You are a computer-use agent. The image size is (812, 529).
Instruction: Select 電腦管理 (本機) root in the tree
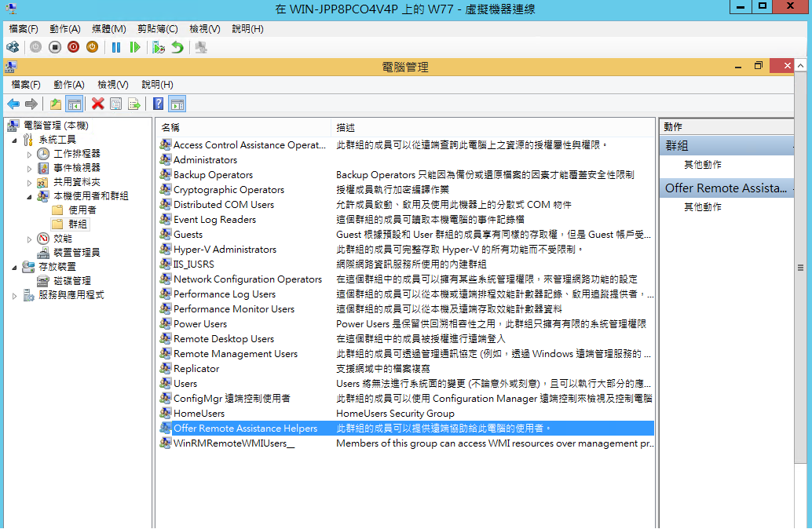[x=56, y=126]
